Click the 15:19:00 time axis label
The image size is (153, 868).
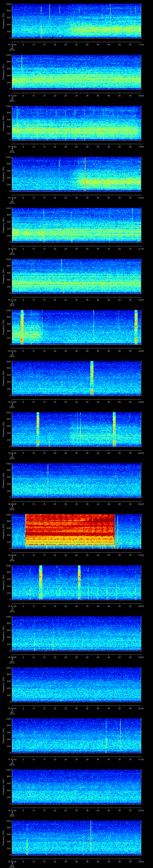(x=12, y=197)
